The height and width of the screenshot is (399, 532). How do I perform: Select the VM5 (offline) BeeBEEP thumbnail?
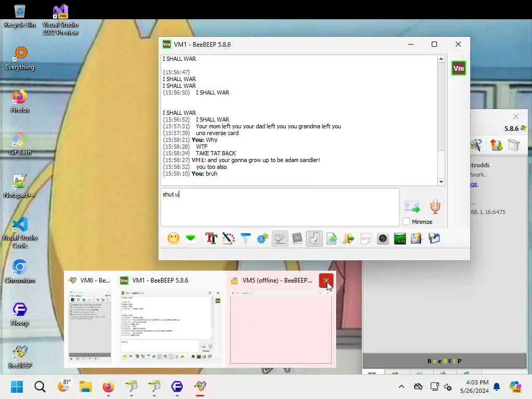[x=281, y=320]
